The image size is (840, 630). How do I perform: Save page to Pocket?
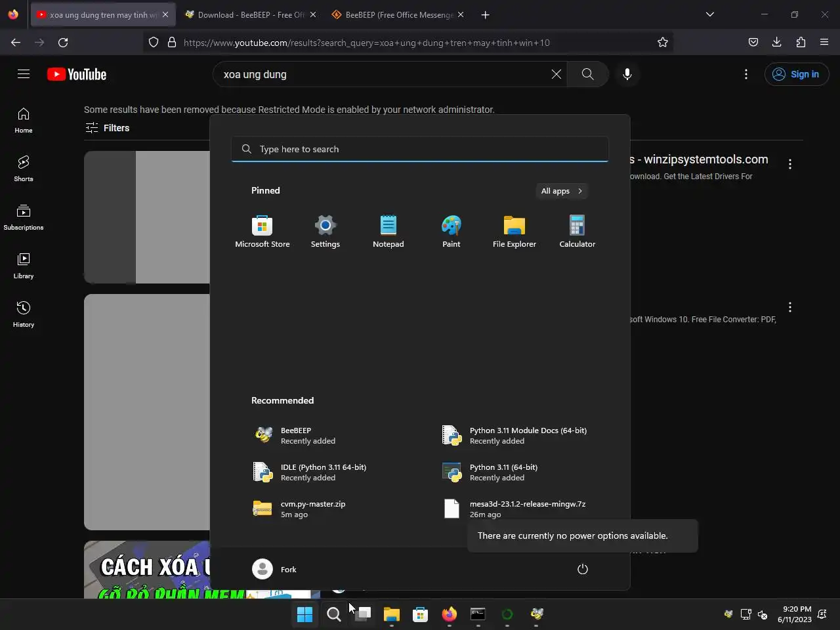point(753,42)
